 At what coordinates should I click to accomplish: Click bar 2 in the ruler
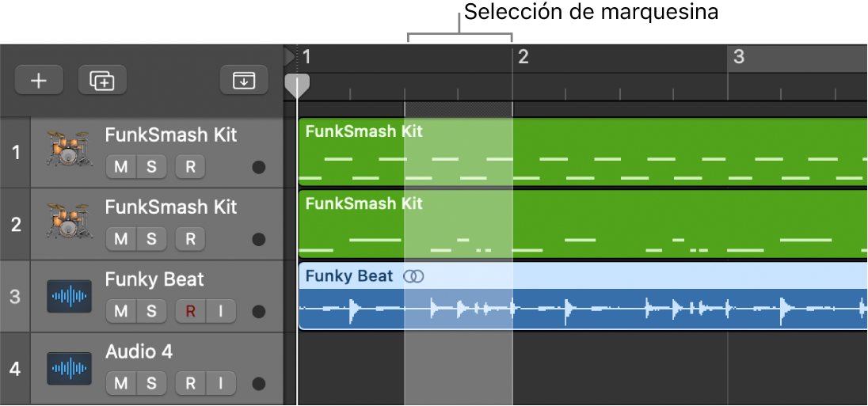pos(523,57)
